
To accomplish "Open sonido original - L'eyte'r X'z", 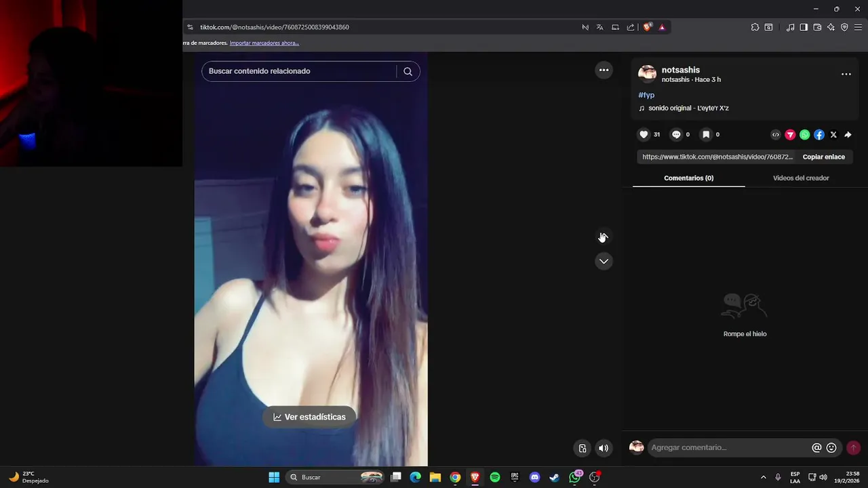I will pyautogui.click(x=688, y=108).
